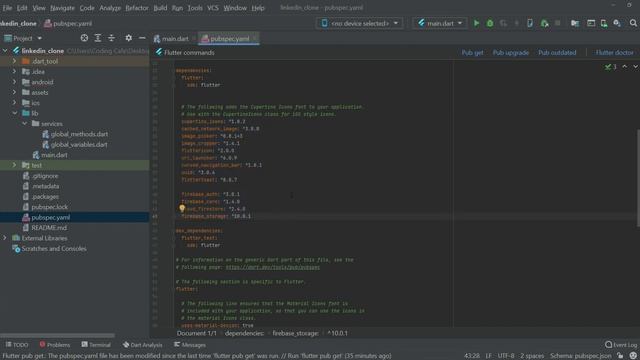
Task: Click Select Opened File target icon
Action: coord(84,38)
